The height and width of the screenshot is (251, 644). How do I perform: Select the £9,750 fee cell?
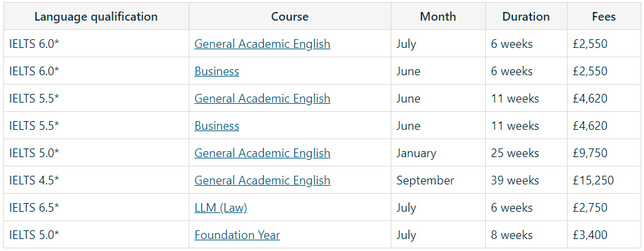(x=603, y=153)
